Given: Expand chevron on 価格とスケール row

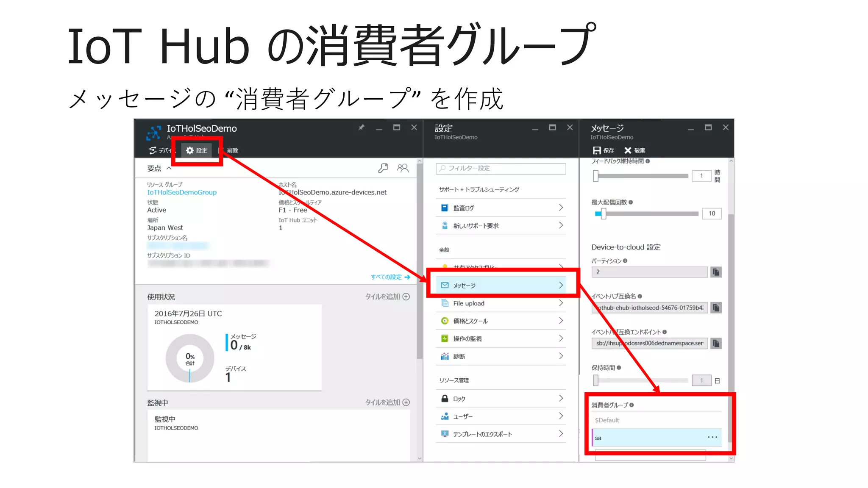Looking at the screenshot, I should 561,321.
